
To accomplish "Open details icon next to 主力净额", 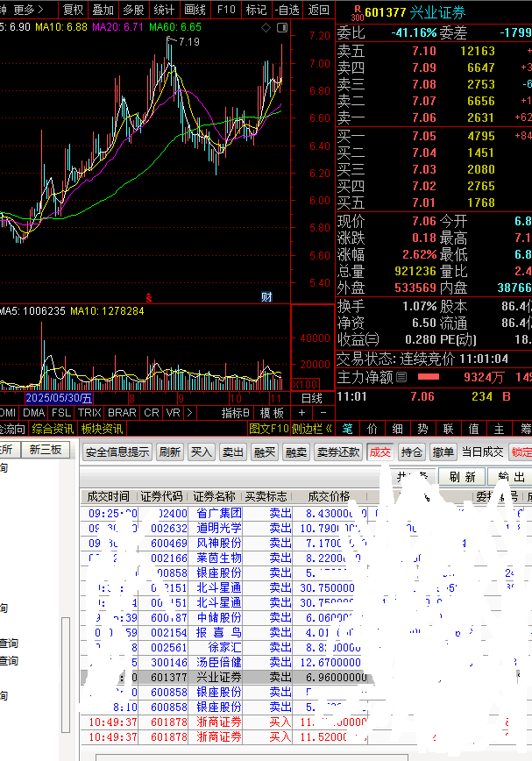I will [x=401, y=377].
